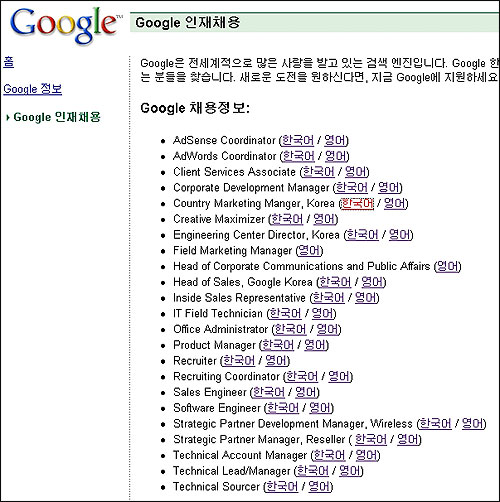Open Inside Sales Representative 한국어 link

pos(329,298)
